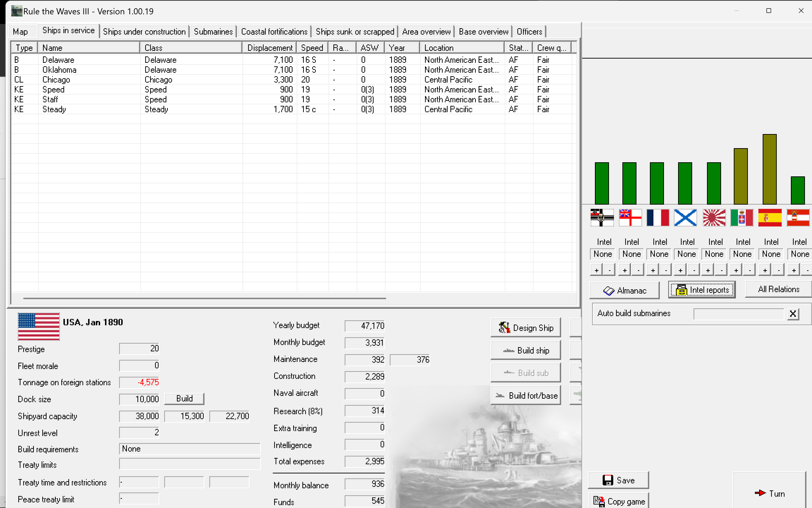Click Design Ship button

click(x=526, y=328)
